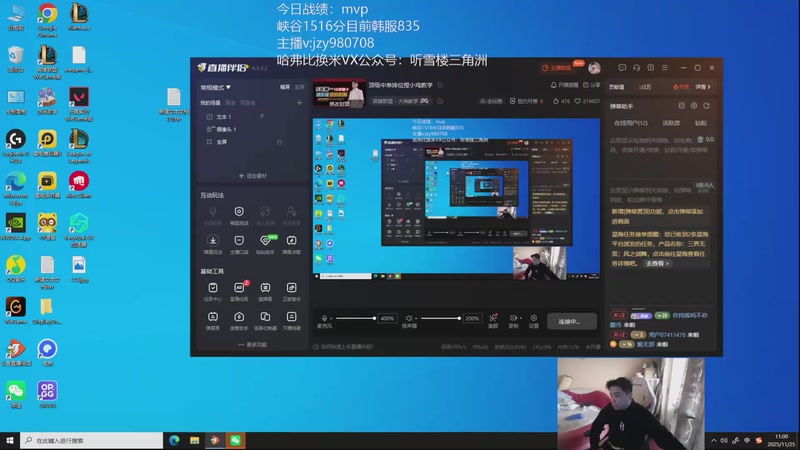This screenshot has height=450, width=800.
Task: Expand the 常规模式 mode dropdown
Action: [x=216, y=87]
